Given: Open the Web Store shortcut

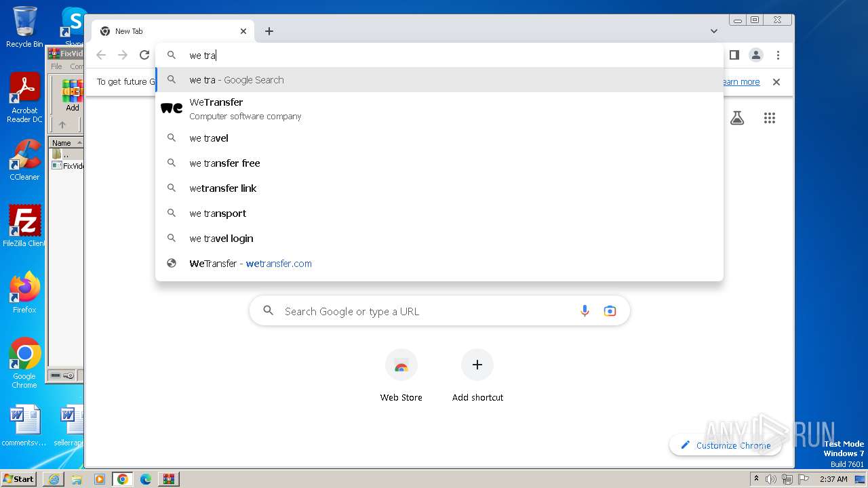Looking at the screenshot, I should (x=401, y=376).
